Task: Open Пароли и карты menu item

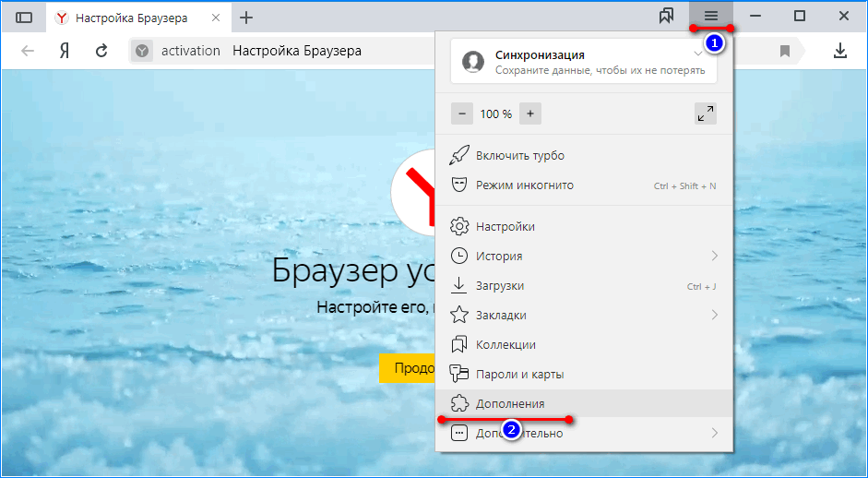Action: (x=585, y=375)
